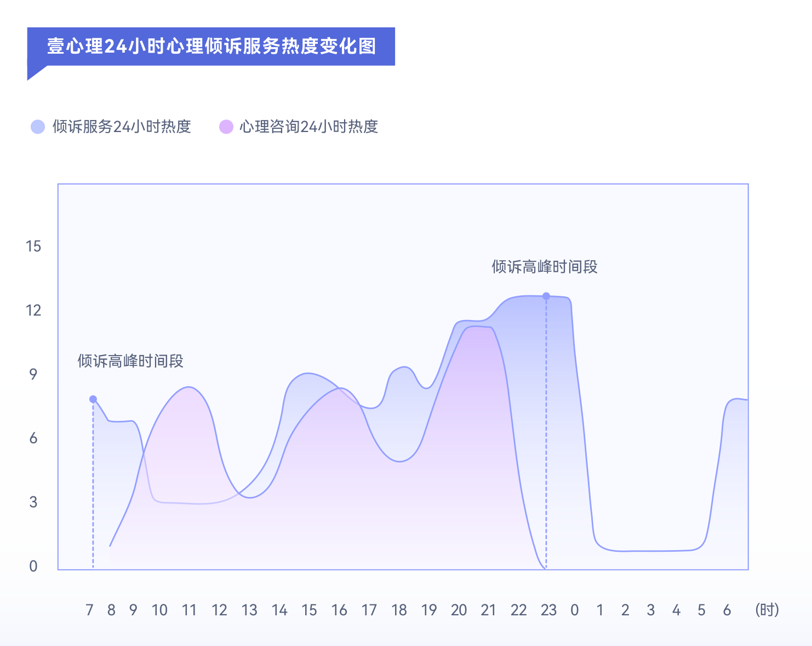Click the legend label 心理咨询24小时热度
This screenshot has height=646, width=812.
pos(309,127)
